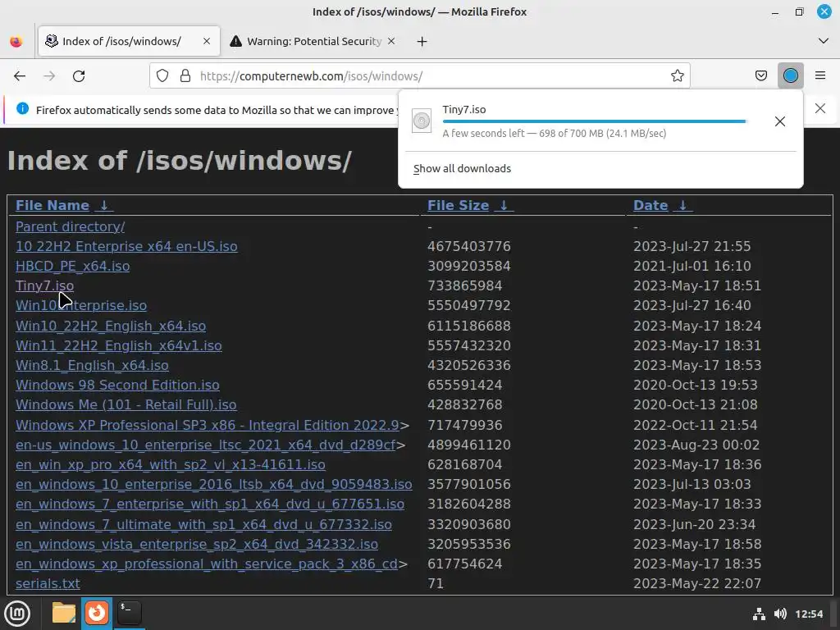Screen dimensions: 840x630
Task: Open the clock showing 12:54
Action: point(809,614)
